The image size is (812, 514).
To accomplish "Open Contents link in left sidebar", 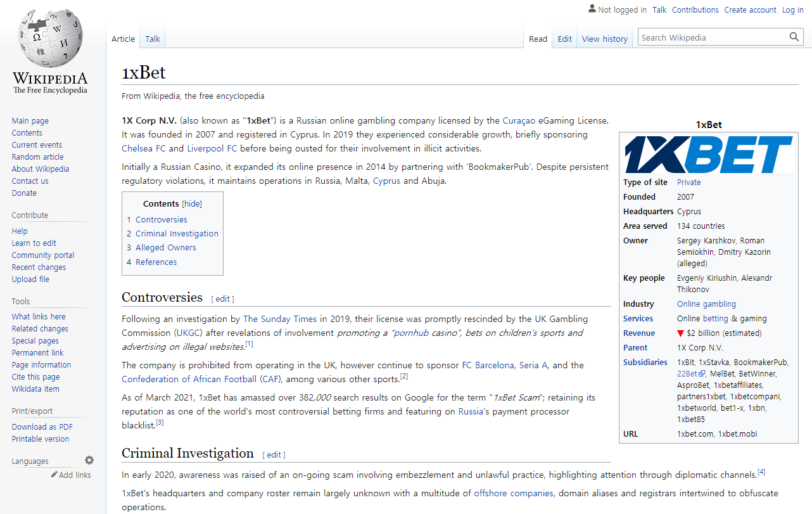I will (x=27, y=133).
